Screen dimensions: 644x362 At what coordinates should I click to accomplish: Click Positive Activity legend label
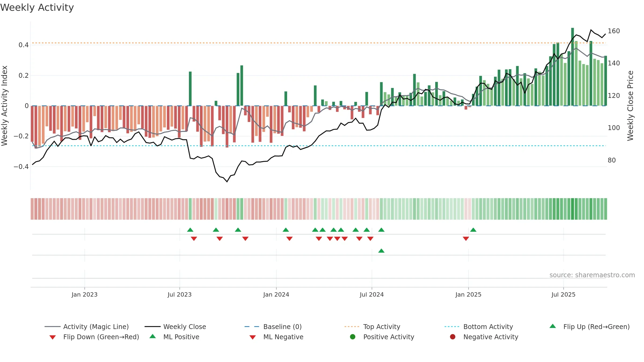pos(389,337)
